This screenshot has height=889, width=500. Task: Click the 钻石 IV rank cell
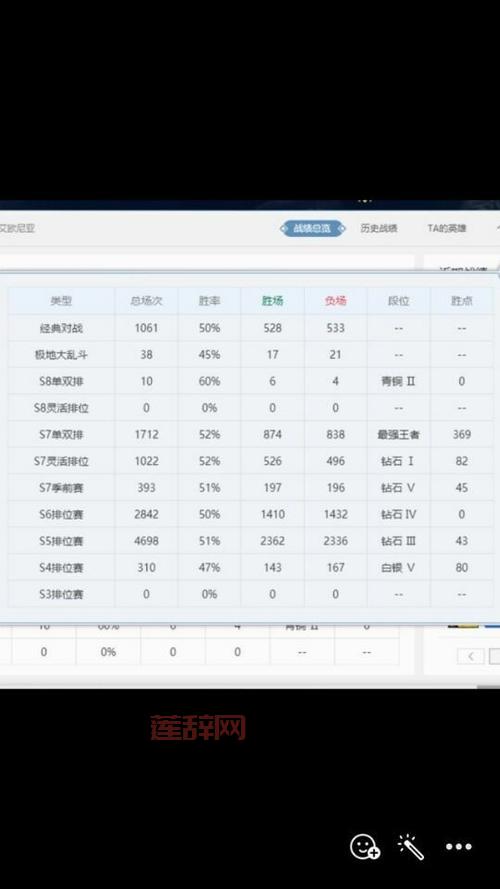point(399,514)
